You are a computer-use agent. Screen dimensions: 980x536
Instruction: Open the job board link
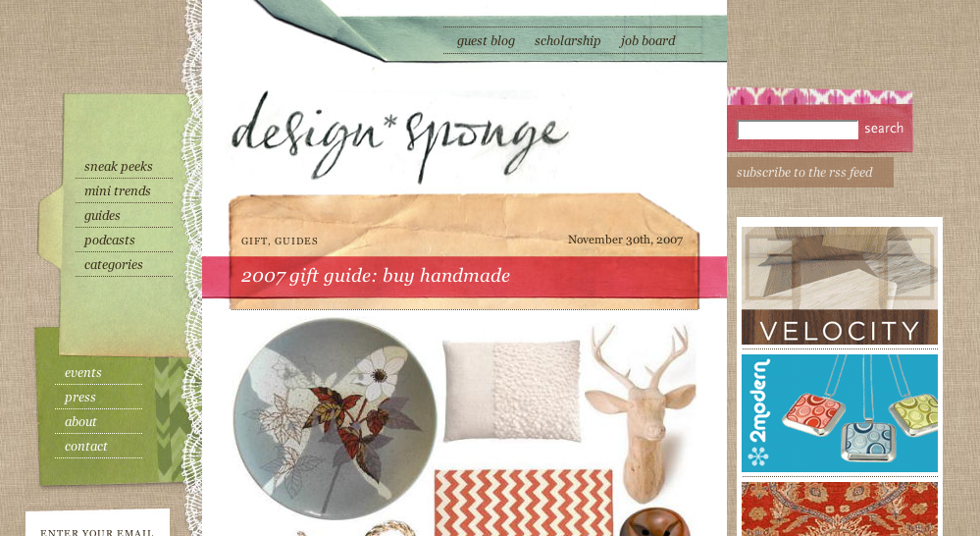pyautogui.click(x=647, y=40)
